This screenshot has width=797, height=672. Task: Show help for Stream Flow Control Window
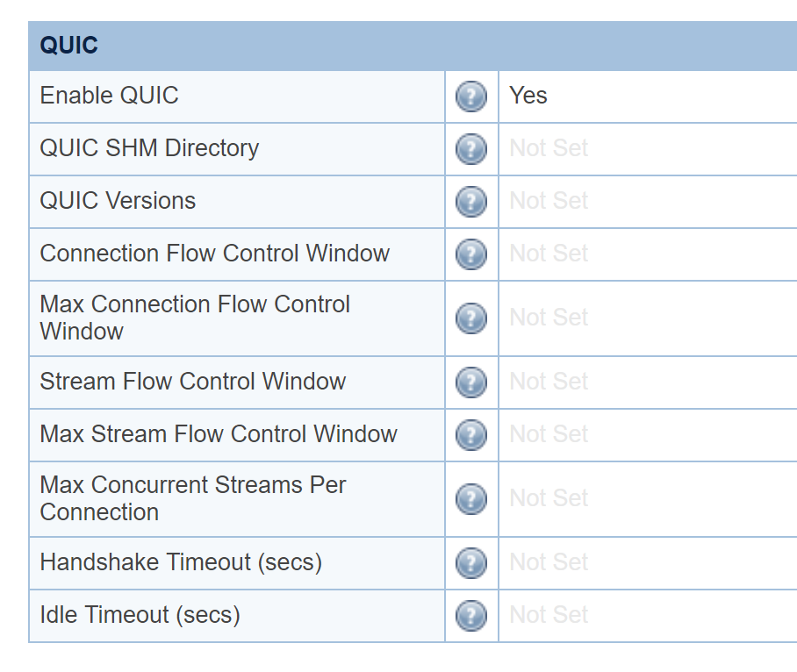[471, 382]
